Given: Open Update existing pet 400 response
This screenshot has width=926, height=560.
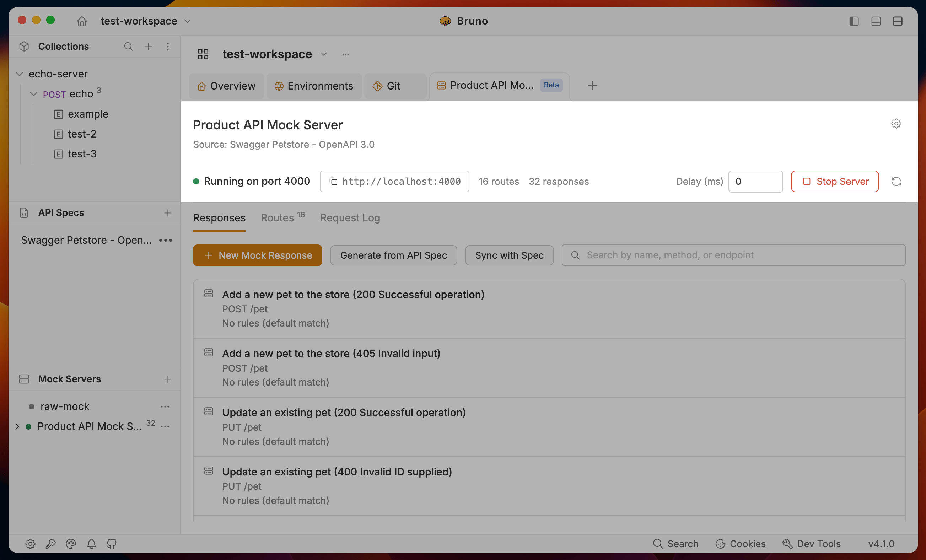Looking at the screenshot, I should (x=549, y=486).
